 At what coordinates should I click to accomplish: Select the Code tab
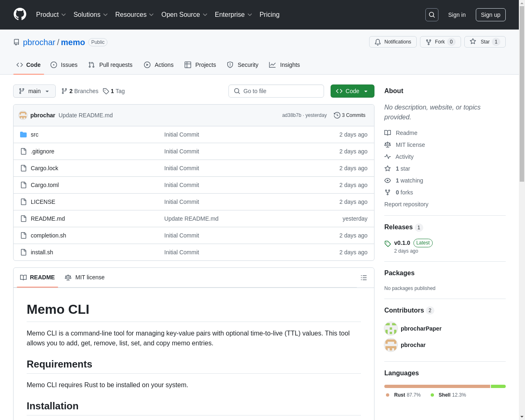coord(29,65)
